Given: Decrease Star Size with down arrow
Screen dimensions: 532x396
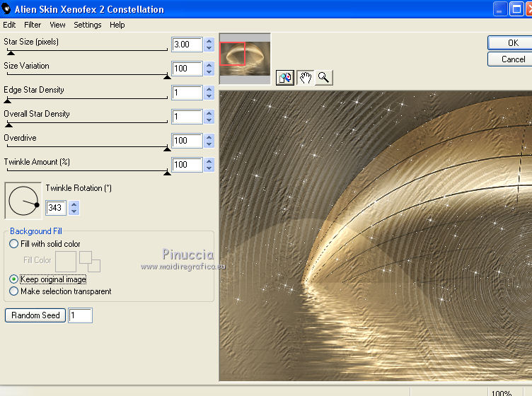Looking at the screenshot, I should click(x=209, y=48).
